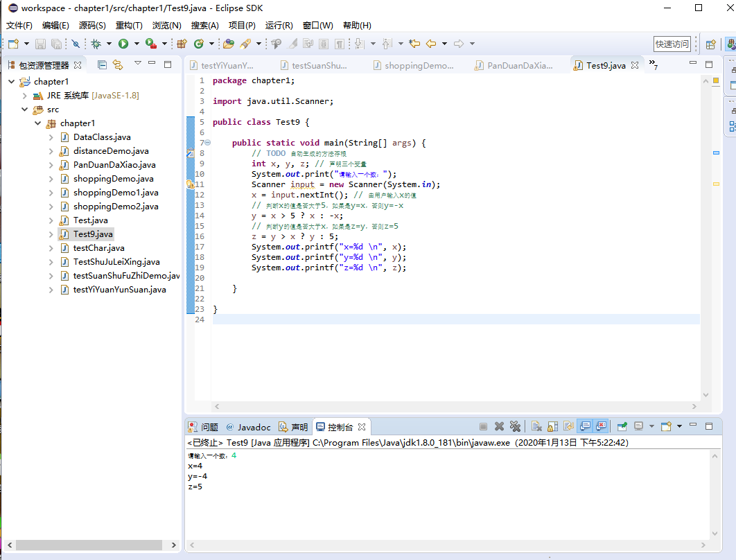Viewport: 736px width, 560px height.
Task: Expand the Test9.java tree node
Action: pos(51,234)
